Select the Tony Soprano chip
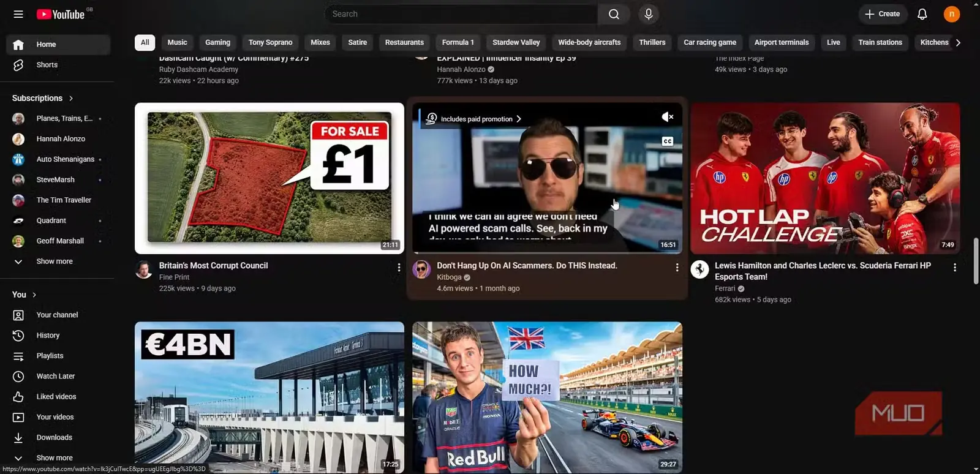This screenshot has width=980, height=474. (x=271, y=42)
